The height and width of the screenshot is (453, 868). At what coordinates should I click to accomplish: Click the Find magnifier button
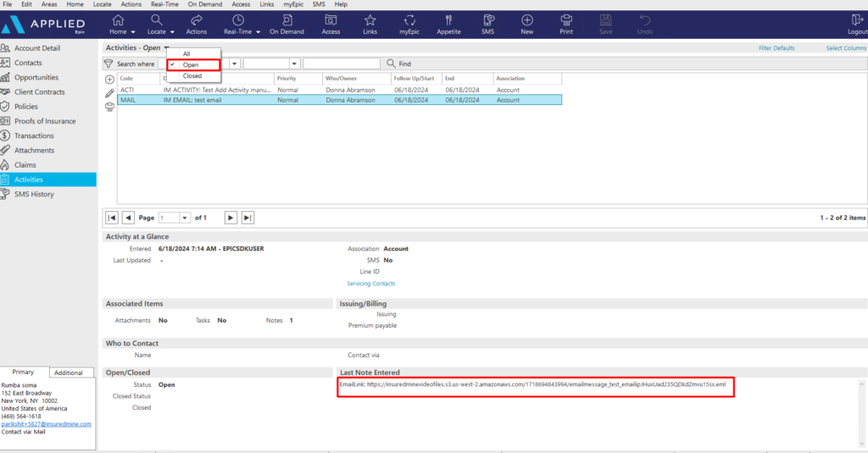399,64
